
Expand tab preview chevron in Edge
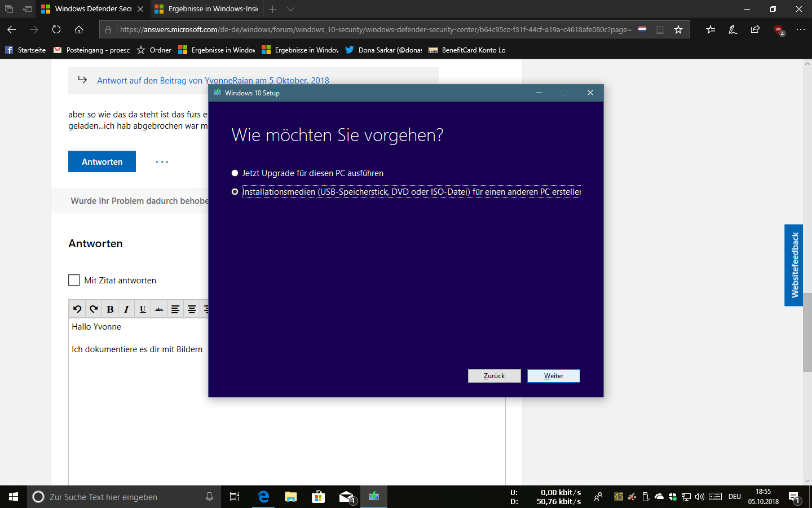coord(290,9)
